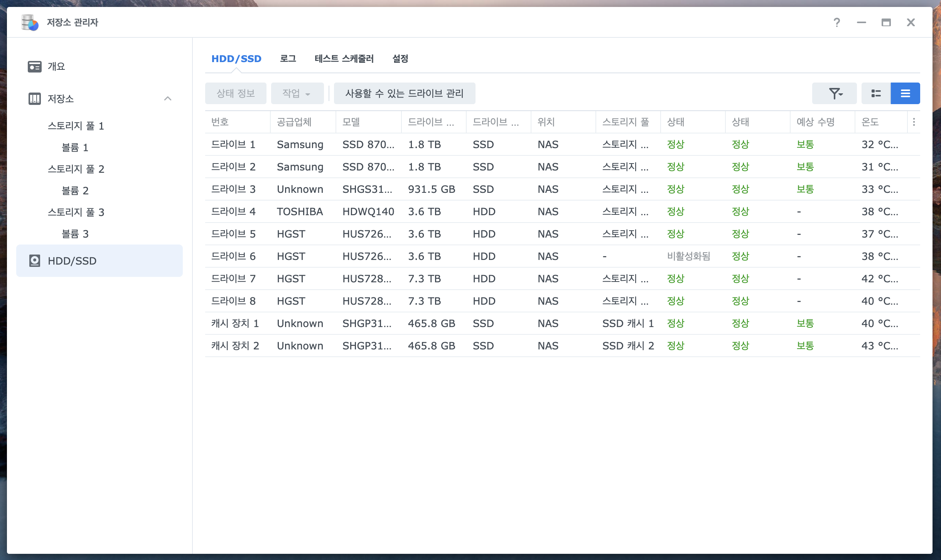Switch to card list view icon
Viewport: 941px width, 560px height.
(x=876, y=93)
